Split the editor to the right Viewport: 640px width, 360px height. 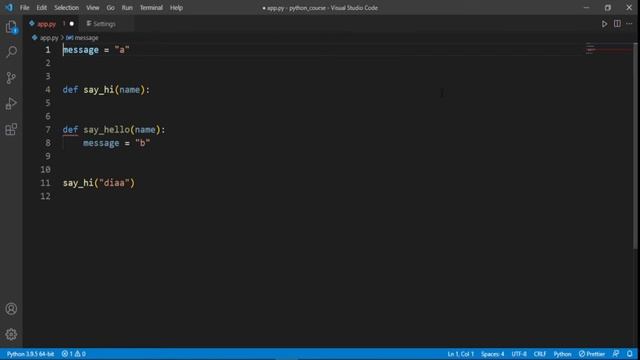pos(617,24)
